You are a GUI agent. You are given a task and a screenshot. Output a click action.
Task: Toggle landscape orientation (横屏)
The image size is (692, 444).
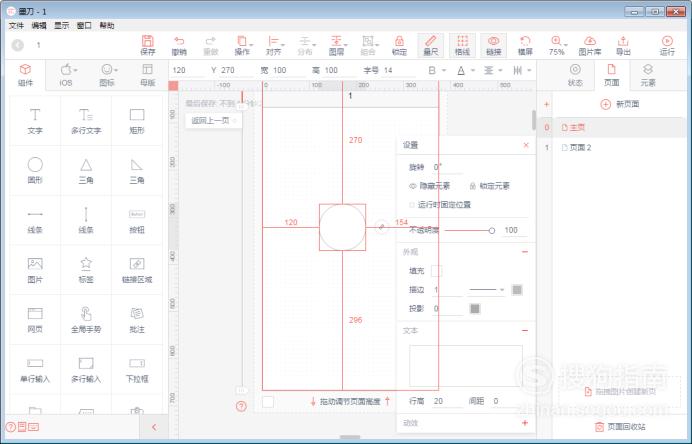coord(525,45)
